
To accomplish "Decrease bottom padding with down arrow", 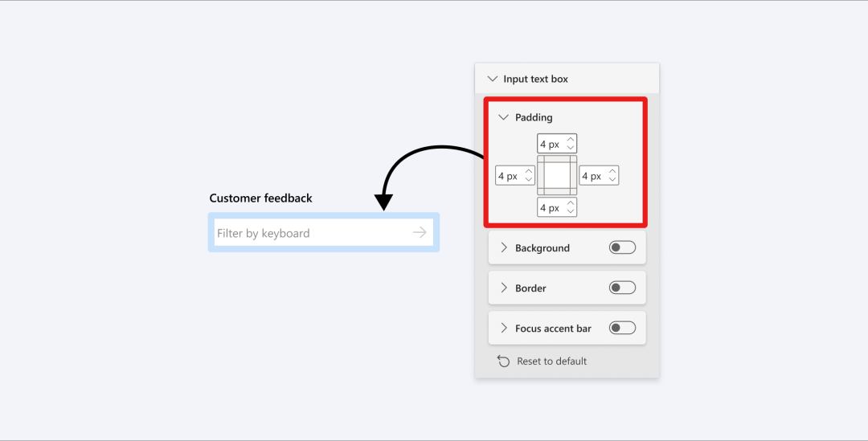I will (x=570, y=211).
